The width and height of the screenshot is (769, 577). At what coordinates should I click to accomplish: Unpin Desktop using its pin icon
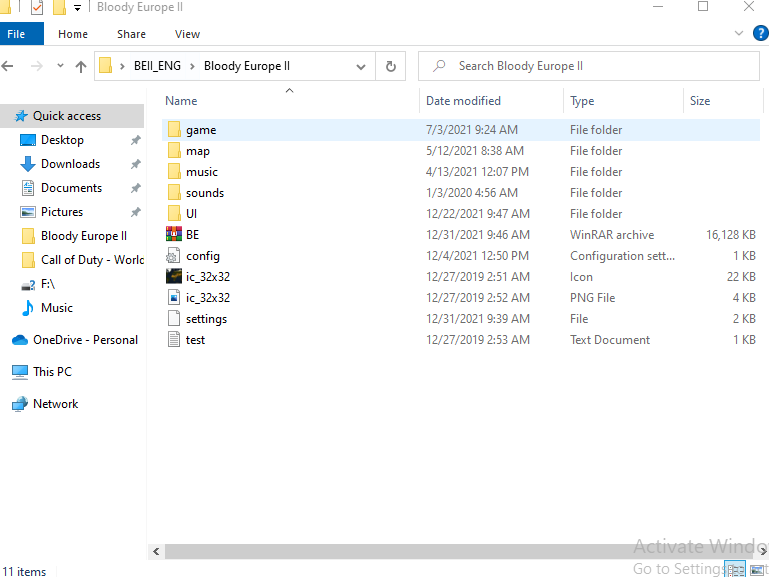135,140
